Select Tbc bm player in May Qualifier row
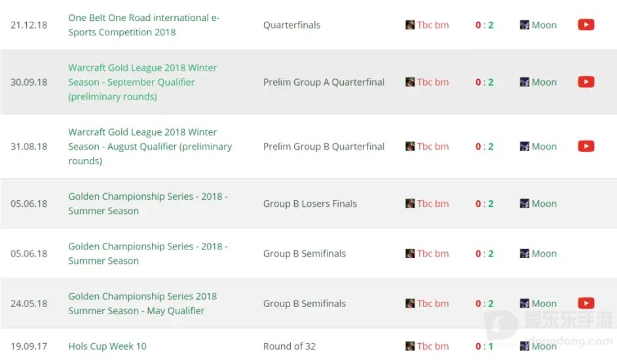 coord(433,303)
